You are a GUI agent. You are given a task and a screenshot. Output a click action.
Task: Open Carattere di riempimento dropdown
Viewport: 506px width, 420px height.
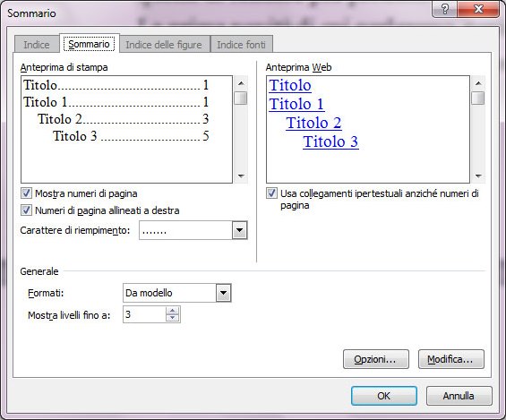(239, 230)
